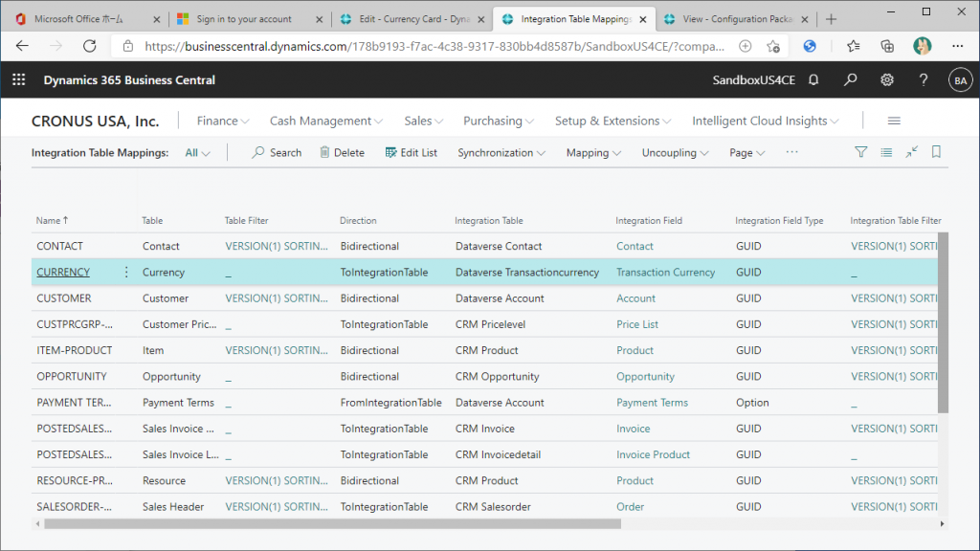Expand the Purchasing menu
Image resolution: width=980 pixels, height=551 pixels.
coord(498,121)
